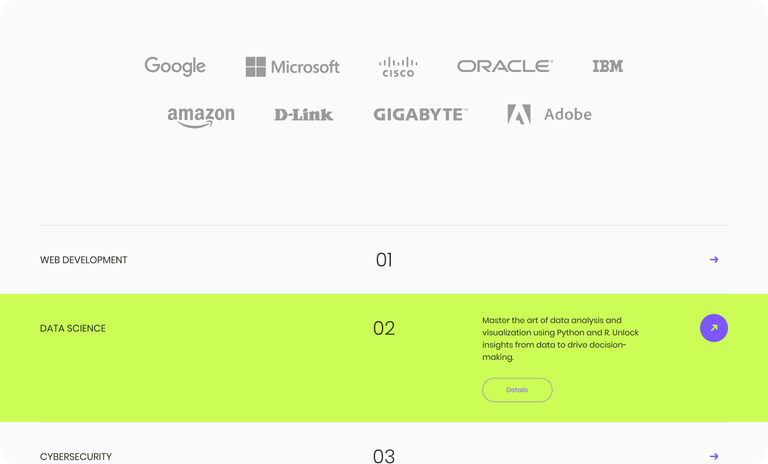Select the WEB DEVELOPMENT heading
Screen dimensions: 768x464
coord(84,260)
